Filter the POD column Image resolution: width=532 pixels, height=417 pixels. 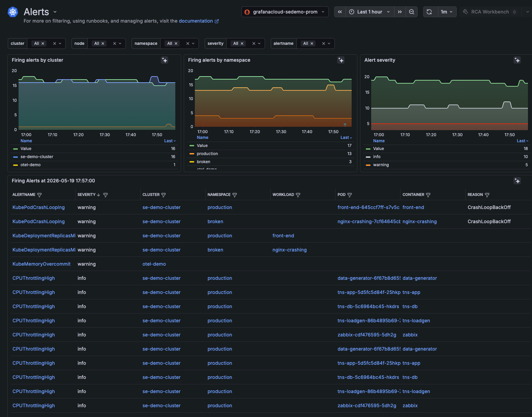[350, 195]
